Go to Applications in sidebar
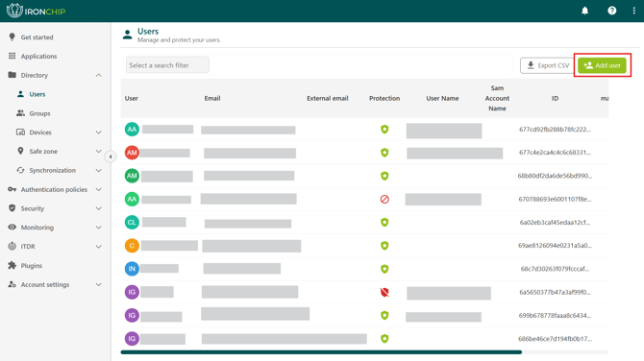The height and width of the screenshot is (361, 644). [x=38, y=57]
